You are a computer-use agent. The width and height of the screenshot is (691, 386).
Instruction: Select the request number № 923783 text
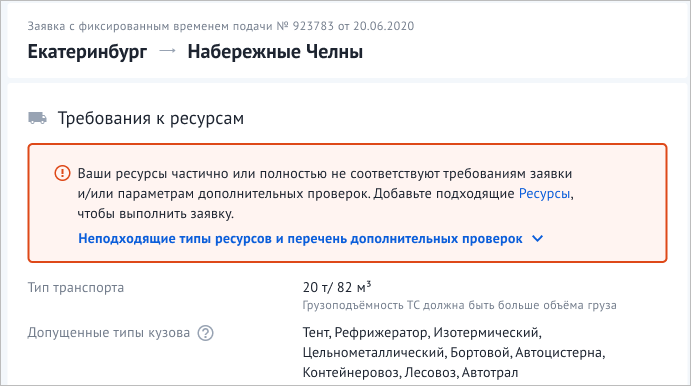pos(305,26)
